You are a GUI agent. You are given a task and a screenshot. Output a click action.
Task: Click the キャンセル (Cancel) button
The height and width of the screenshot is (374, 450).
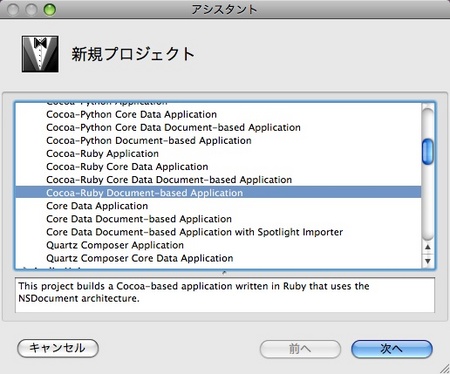[x=58, y=348]
